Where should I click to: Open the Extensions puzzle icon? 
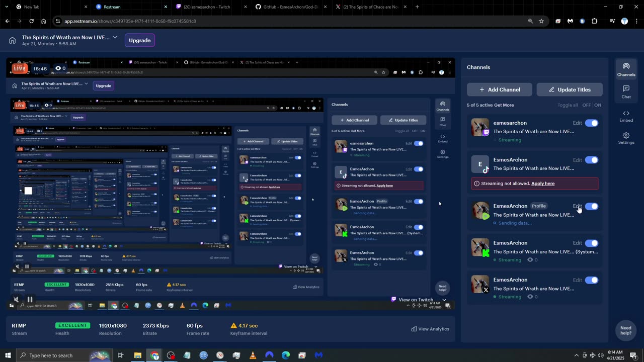coord(594,21)
